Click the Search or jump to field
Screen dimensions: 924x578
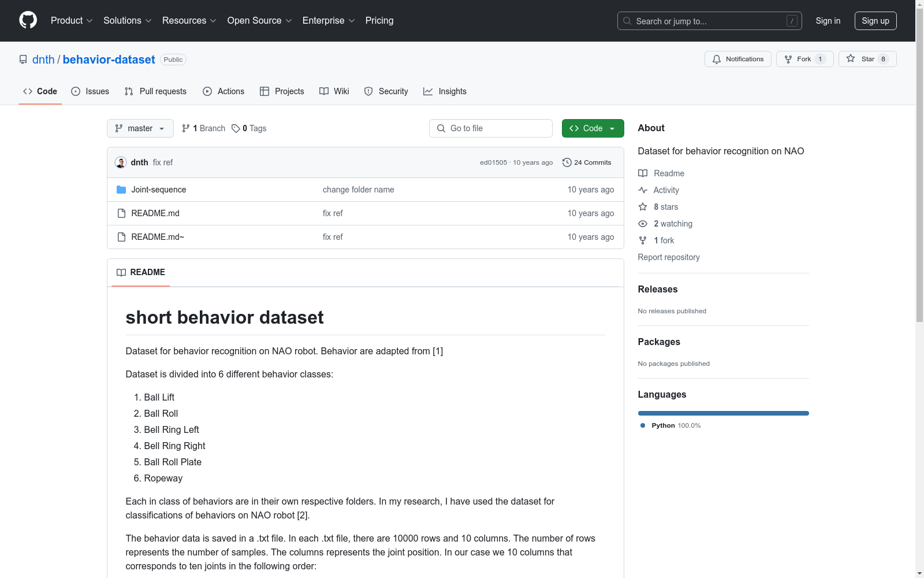[x=710, y=21]
